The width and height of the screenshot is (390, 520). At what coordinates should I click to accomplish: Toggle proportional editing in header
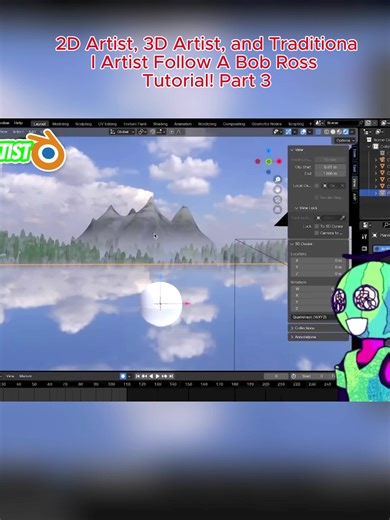click(172, 132)
